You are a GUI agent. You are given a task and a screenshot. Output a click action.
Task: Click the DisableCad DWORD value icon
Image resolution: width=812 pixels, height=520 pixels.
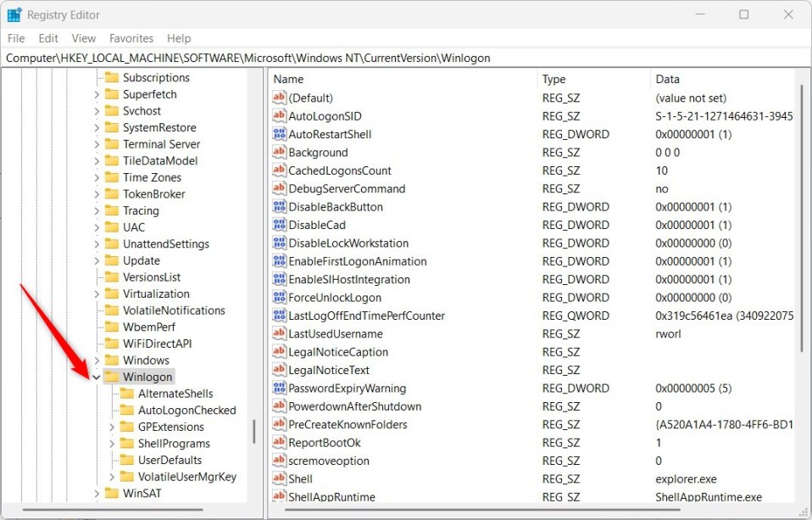[279, 225]
